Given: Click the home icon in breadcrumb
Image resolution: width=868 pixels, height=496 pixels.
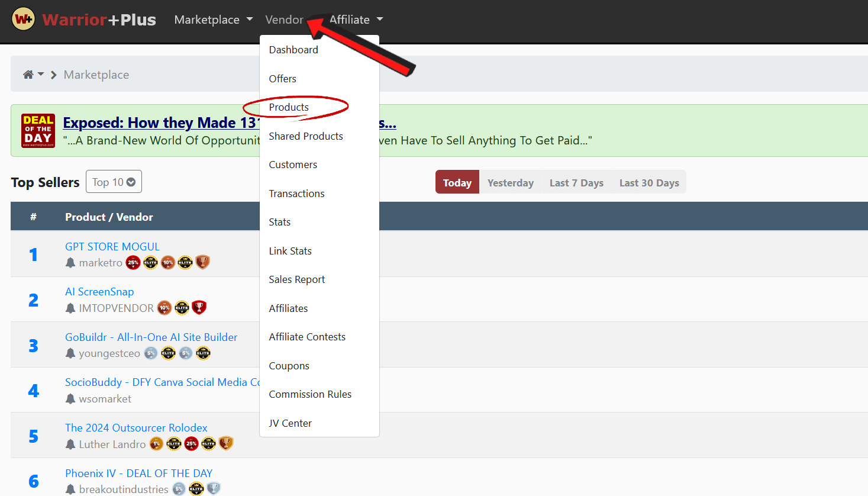Looking at the screenshot, I should (28, 75).
